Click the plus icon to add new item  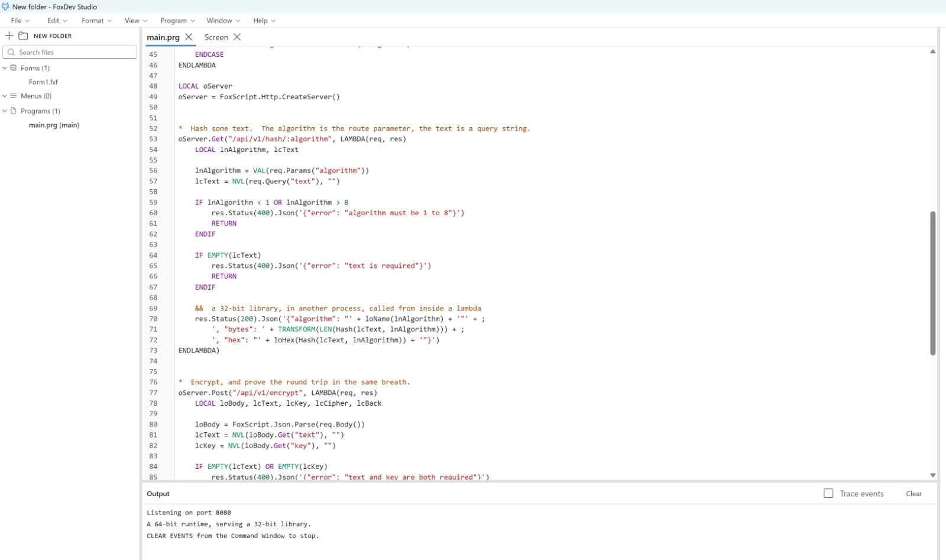point(9,35)
